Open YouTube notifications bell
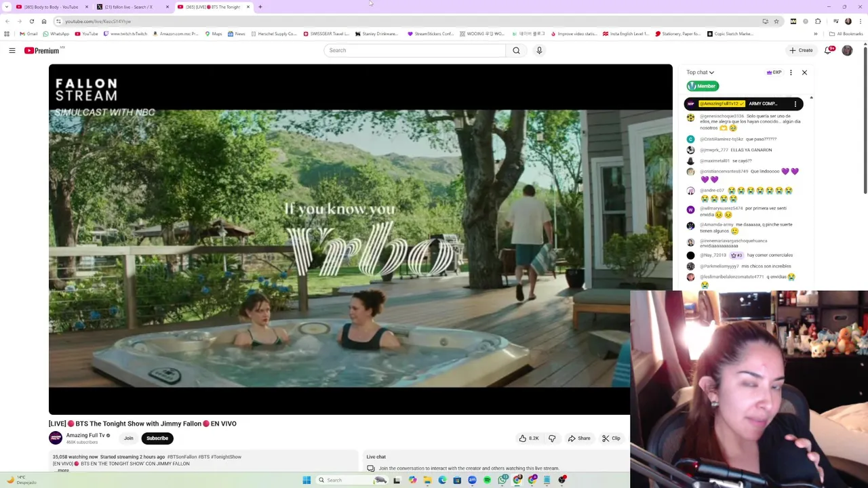This screenshot has height=488, width=868. coord(829,50)
